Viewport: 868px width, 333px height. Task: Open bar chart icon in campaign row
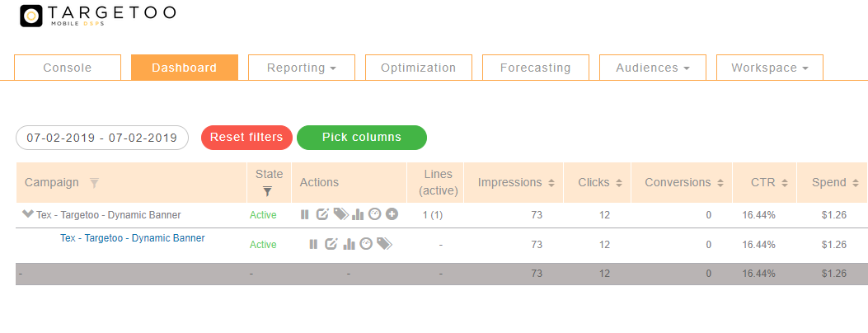point(358,214)
